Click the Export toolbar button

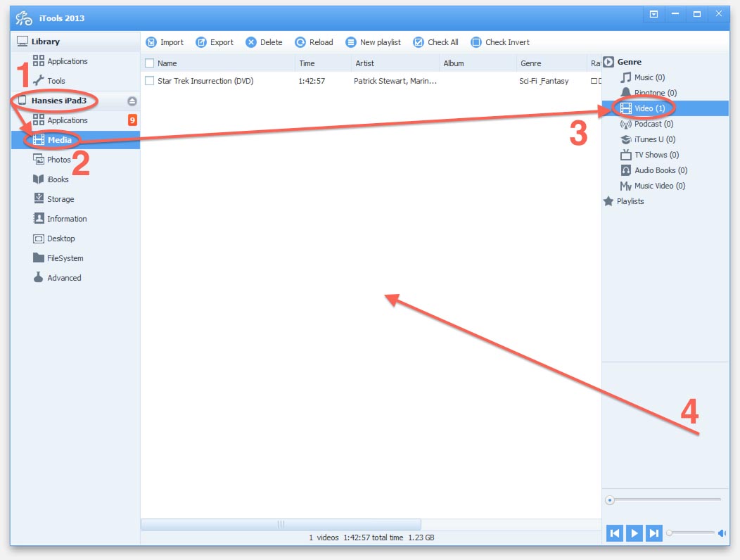[x=215, y=42]
